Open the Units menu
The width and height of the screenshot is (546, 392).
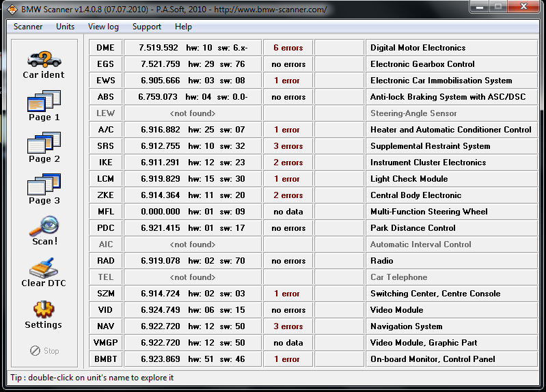66,27
